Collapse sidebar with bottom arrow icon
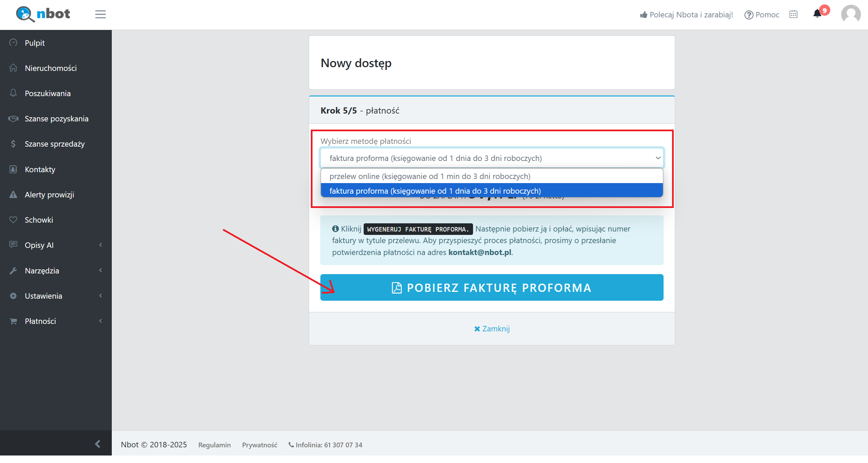Screen dimensions: 868x463 97,444
